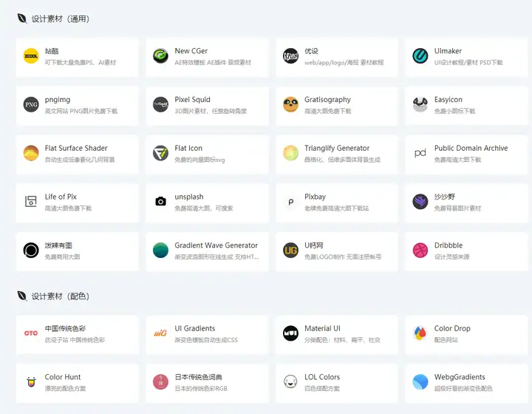Open the Dribbble title link
The image size is (532, 414).
tap(449, 245)
